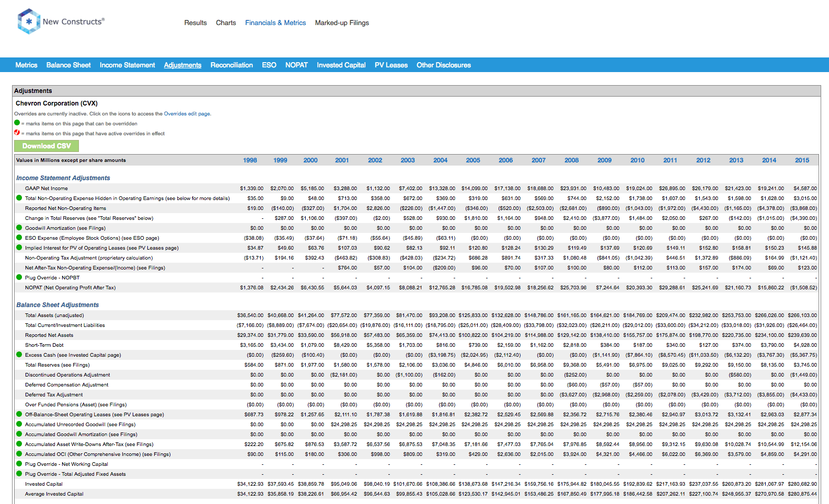Click the Balance Sheet Adjustments section heading
829x504 pixels.
(x=57, y=305)
